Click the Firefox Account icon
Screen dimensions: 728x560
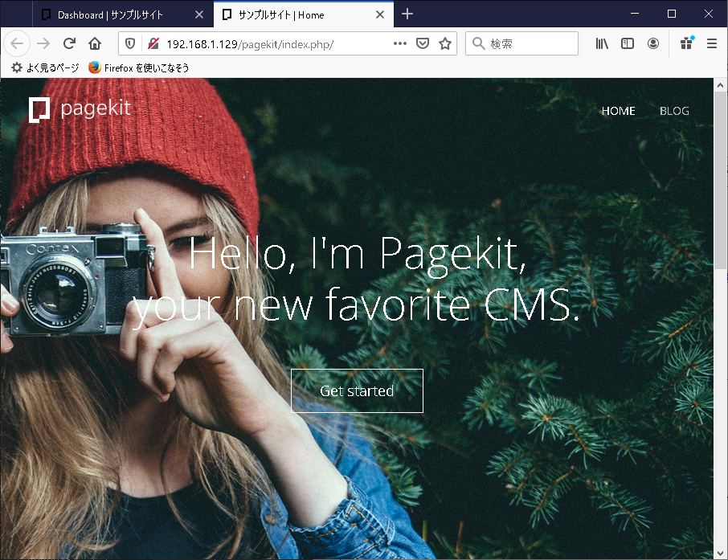pos(653,43)
